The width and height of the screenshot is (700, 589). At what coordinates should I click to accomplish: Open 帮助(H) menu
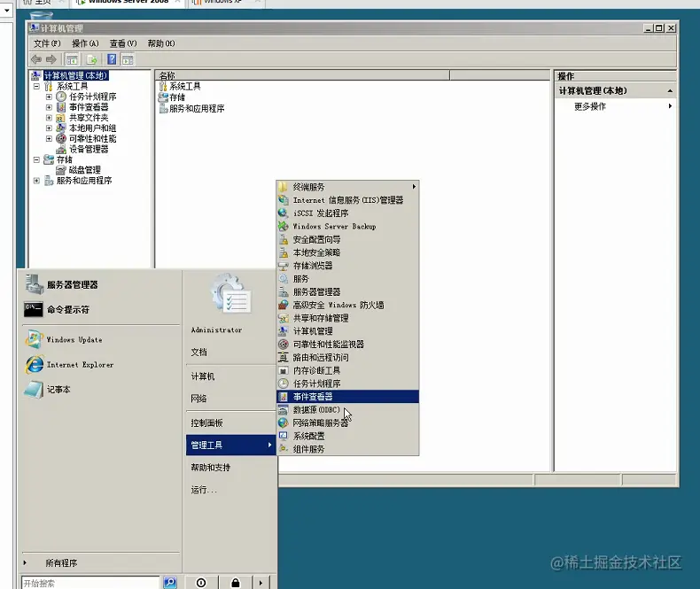[x=161, y=43]
